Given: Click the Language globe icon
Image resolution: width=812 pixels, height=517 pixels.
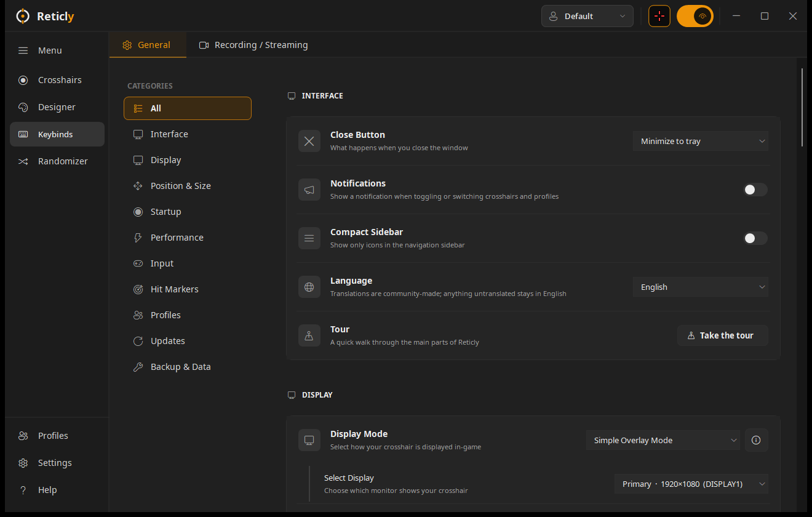Looking at the screenshot, I should (x=309, y=287).
